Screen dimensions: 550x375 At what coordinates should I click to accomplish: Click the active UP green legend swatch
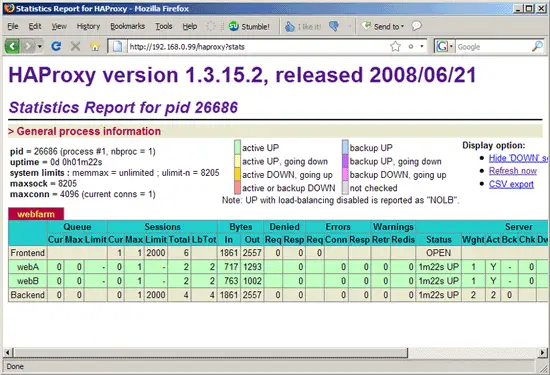(x=237, y=147)
